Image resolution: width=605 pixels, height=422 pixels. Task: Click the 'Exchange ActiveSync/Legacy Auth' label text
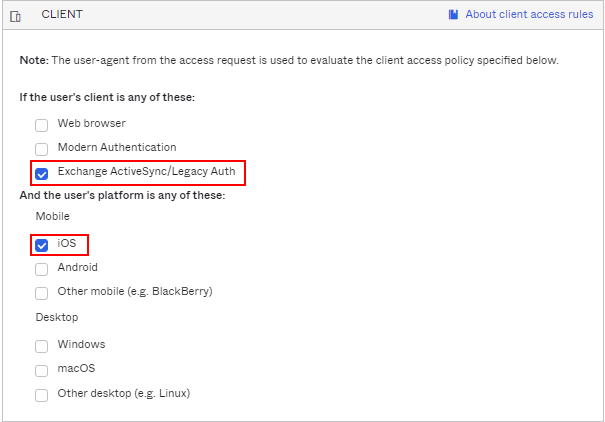coord(146,172)
